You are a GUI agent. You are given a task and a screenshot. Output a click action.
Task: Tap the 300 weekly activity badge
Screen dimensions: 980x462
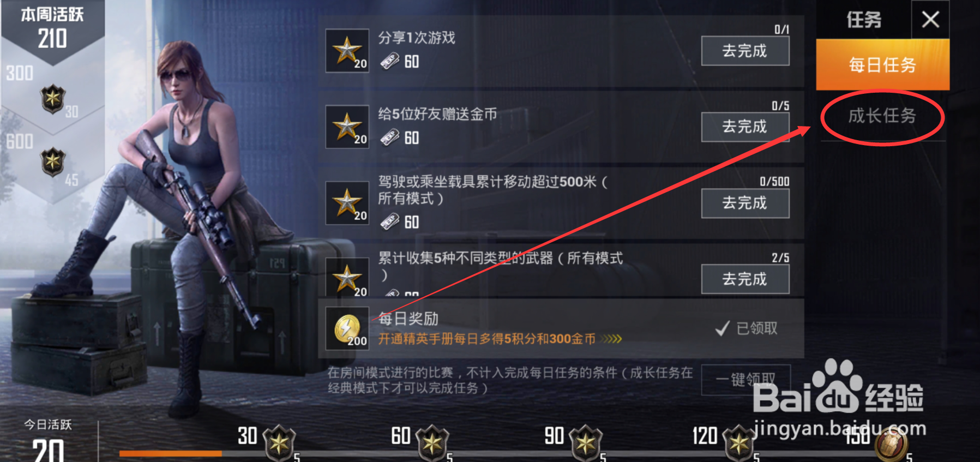coord(53,99)
